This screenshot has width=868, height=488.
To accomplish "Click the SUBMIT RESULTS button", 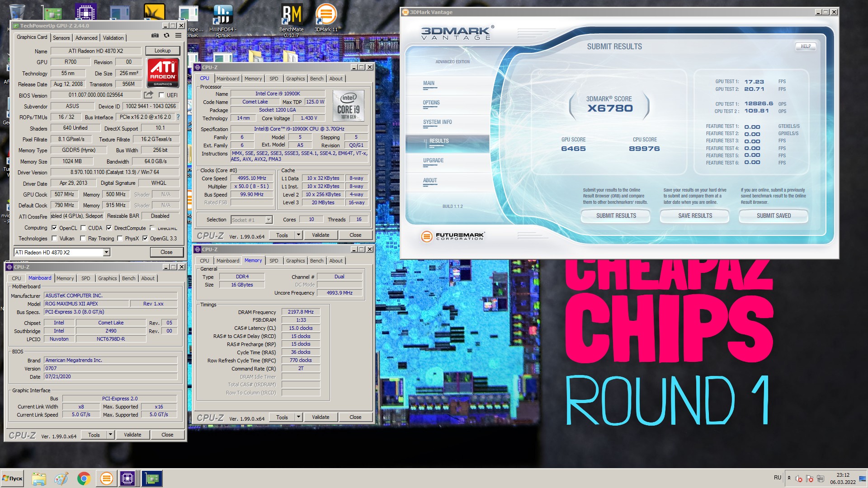I will click(x=616, y=216).
